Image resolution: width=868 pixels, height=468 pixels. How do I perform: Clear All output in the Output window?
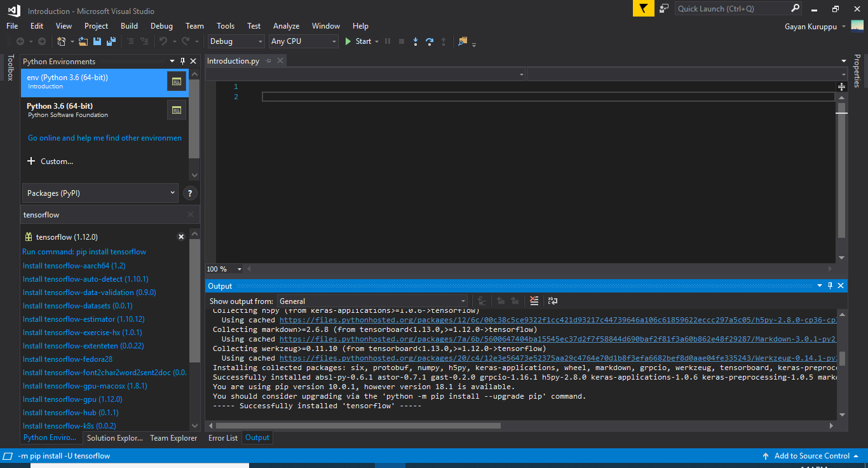coord(533,301)
